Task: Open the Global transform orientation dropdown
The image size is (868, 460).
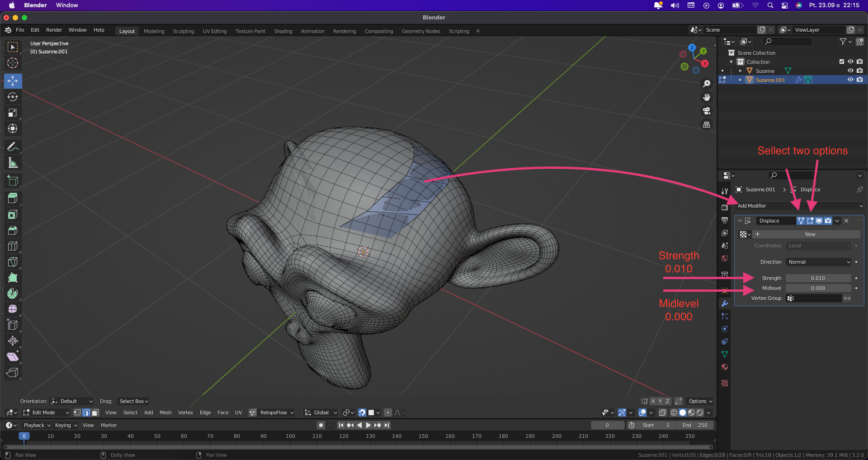Action: click(321, 413)
